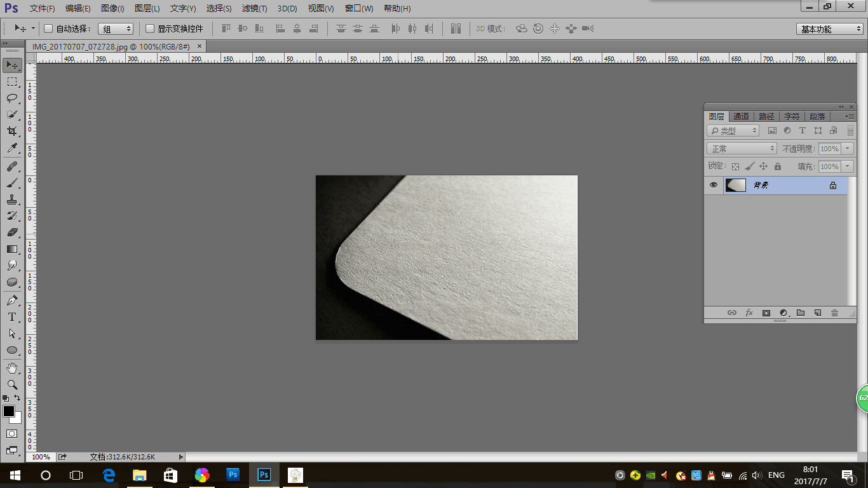Pick the Lasso tool
The image size is (868, 488).
click(x=12, y=98)
